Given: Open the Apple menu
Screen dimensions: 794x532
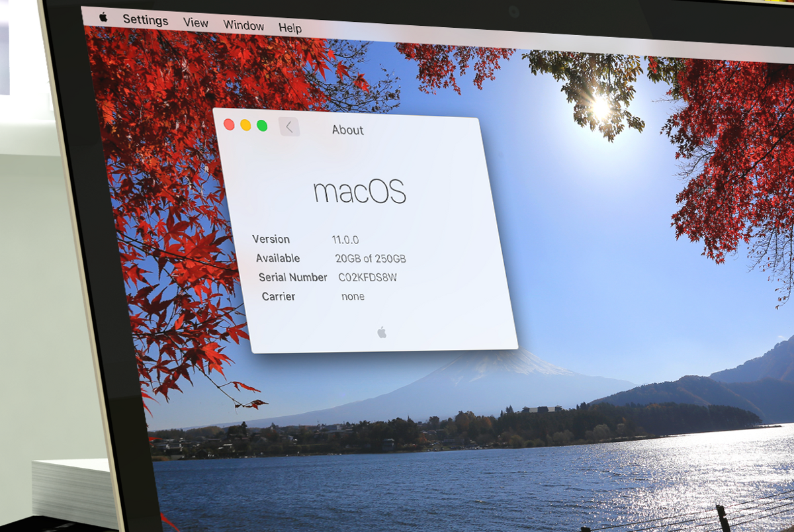Looking at the screenshot, I should tap(103, 18).
